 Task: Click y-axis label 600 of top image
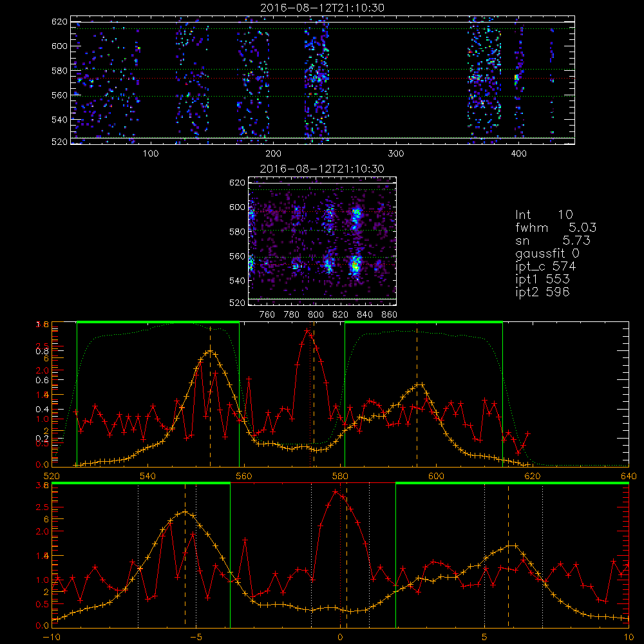point(59,46)
